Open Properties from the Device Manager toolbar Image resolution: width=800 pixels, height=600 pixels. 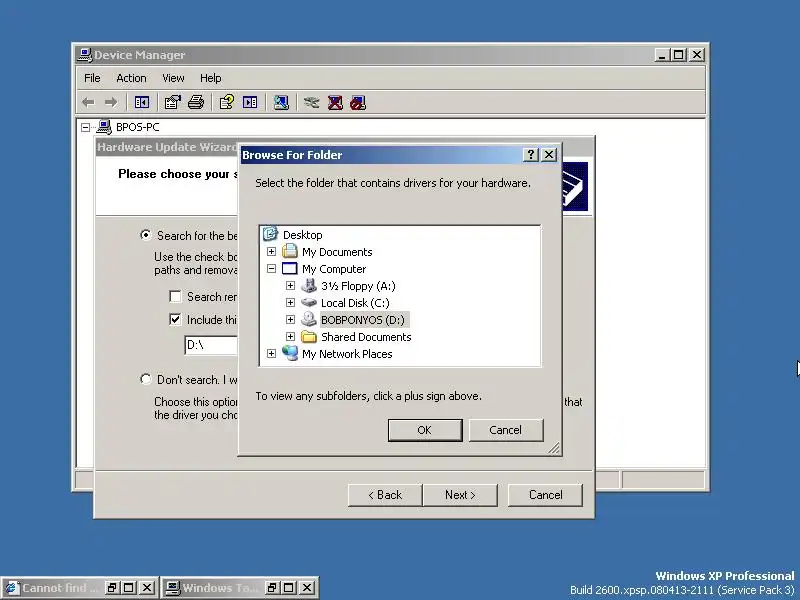click(x=172, y=103)
